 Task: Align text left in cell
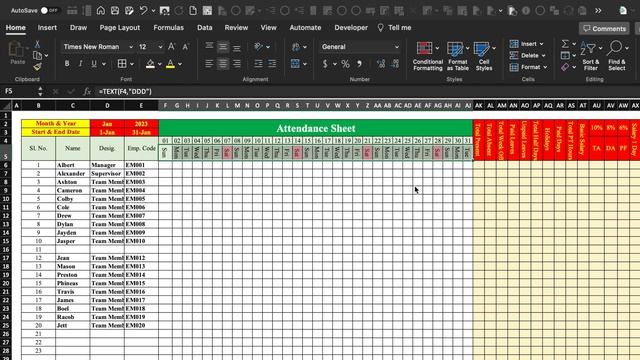coord(209,64)
